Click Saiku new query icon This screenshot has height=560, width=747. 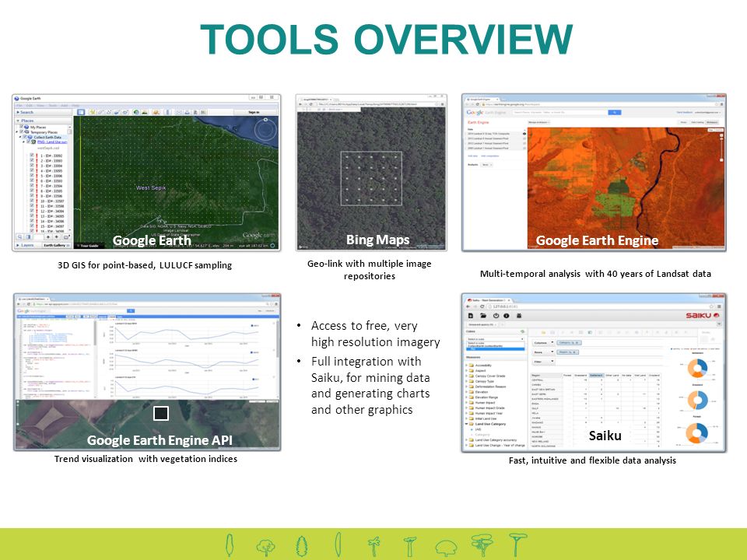[x=471, y=315]
